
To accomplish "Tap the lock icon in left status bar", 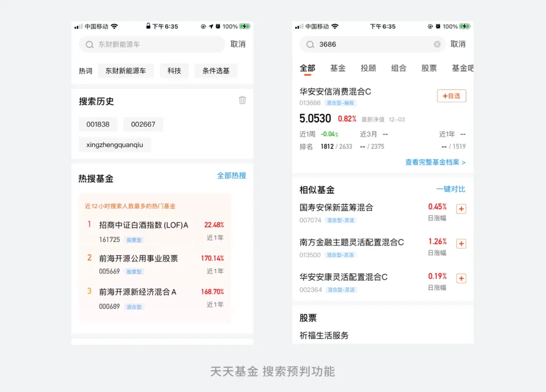I will click(x=148, y=26).
